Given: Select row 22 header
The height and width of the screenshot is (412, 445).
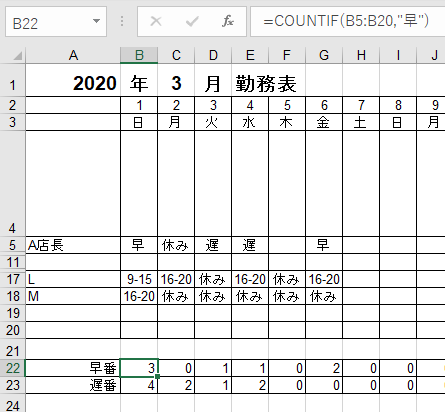Looking at the screenshot, I should click(x=13, y=368).
